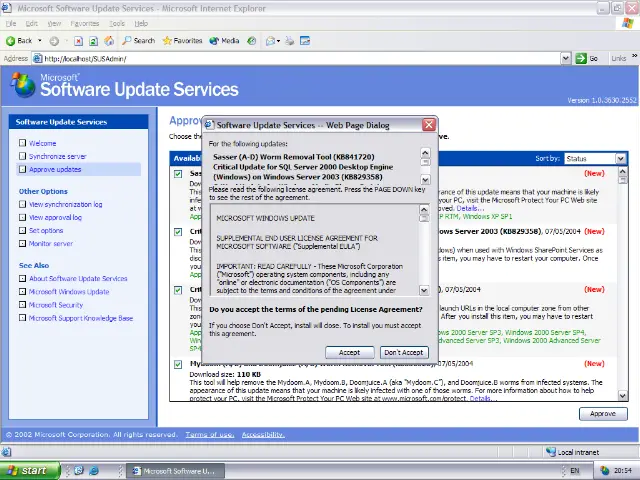Viewport: 640px width, 480px height.
Task: Open the View menu
Action: 54,23
